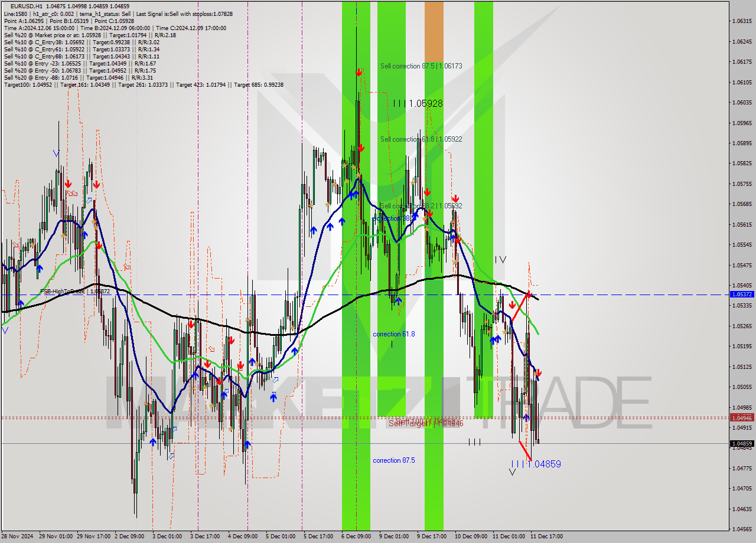Select the 'Sell %20 @ Entry -50: 1.06783' row
Viewport: 756px width, 543px height.
tap(80, 70)
